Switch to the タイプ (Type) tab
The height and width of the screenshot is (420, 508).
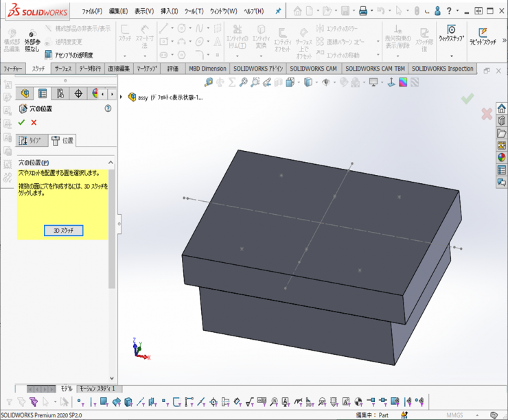[x=30, y=141]
